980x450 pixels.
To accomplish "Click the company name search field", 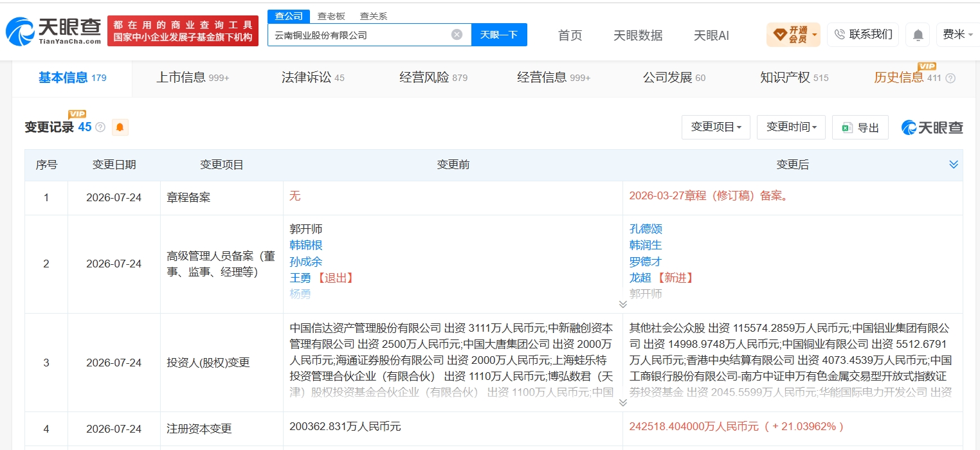I will (360, 35).
